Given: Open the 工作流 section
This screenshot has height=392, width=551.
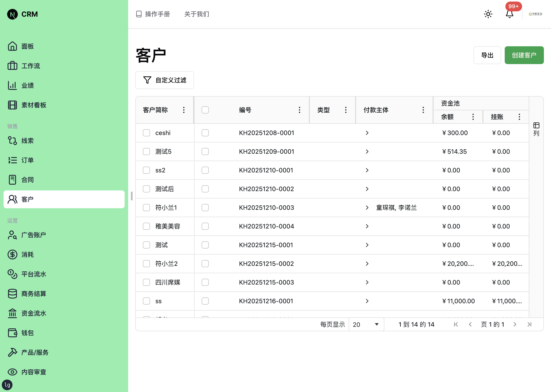Looking at the screenshot, I should [x=30, y=66].
